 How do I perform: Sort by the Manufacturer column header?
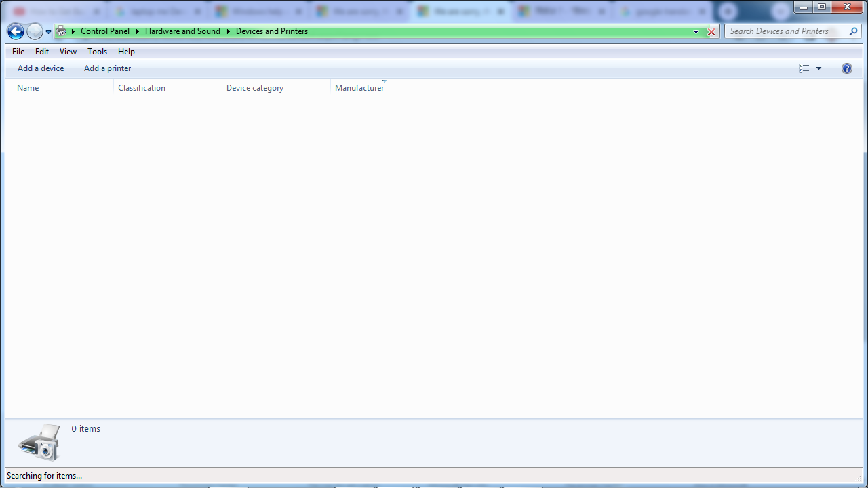coord(359,87)
